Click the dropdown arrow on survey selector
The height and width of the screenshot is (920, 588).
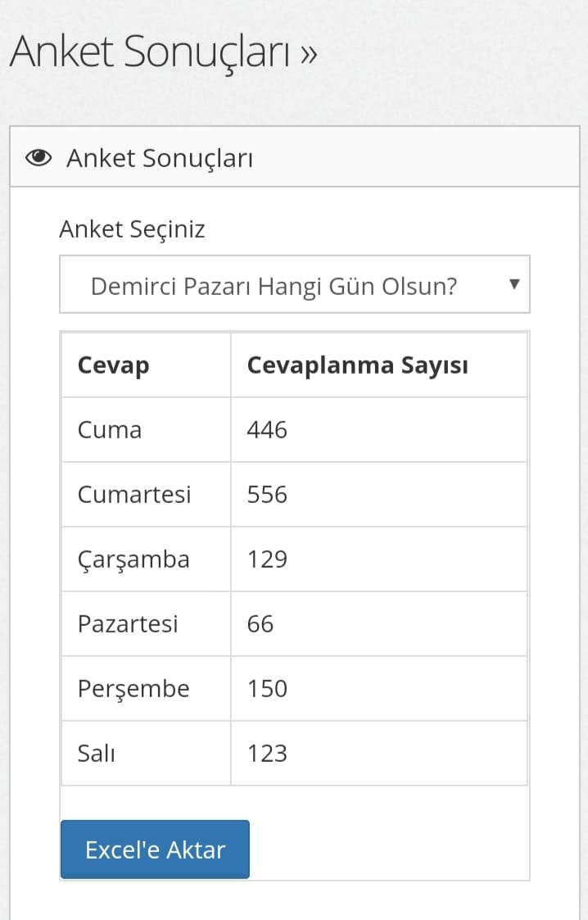[514, 284]
